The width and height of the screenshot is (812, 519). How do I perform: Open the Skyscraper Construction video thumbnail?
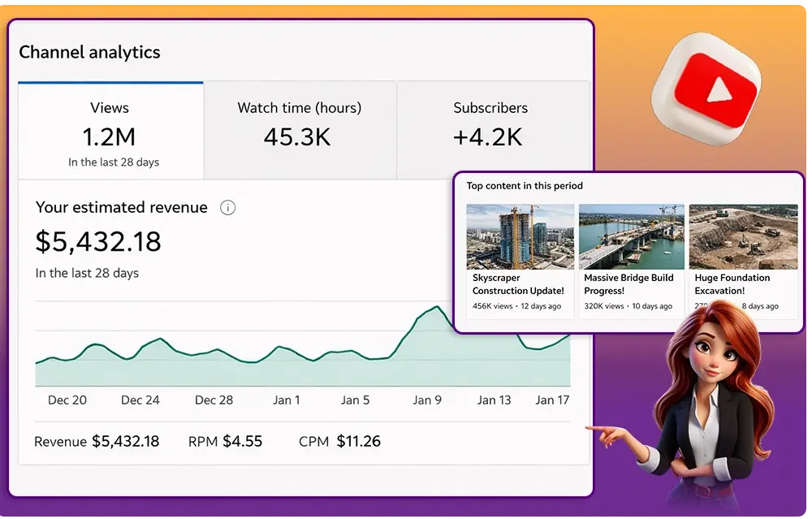520,236
